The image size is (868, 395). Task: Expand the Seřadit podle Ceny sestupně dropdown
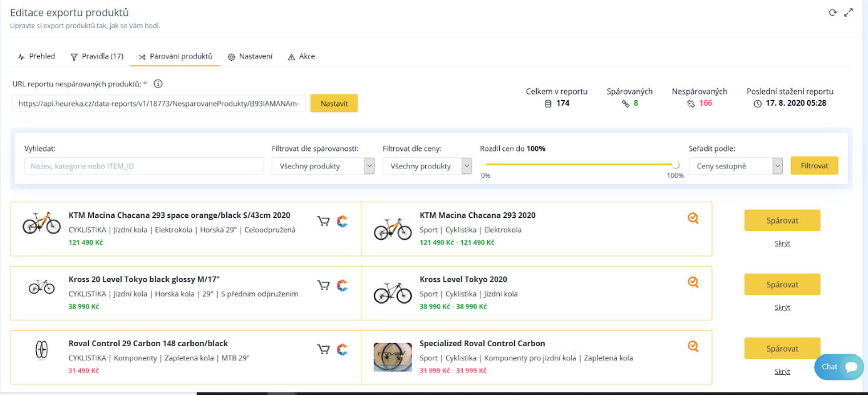click(736, 166)
